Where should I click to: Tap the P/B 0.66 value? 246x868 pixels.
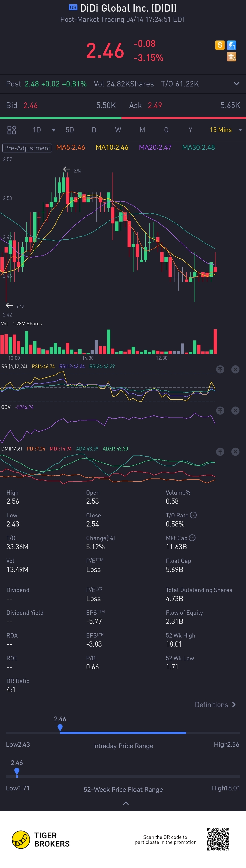[x=92, y=667]
